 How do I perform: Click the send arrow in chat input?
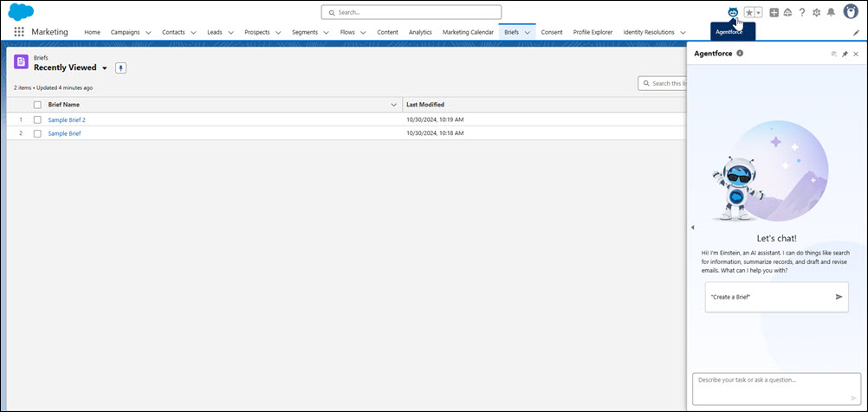(x=853, y=397)
